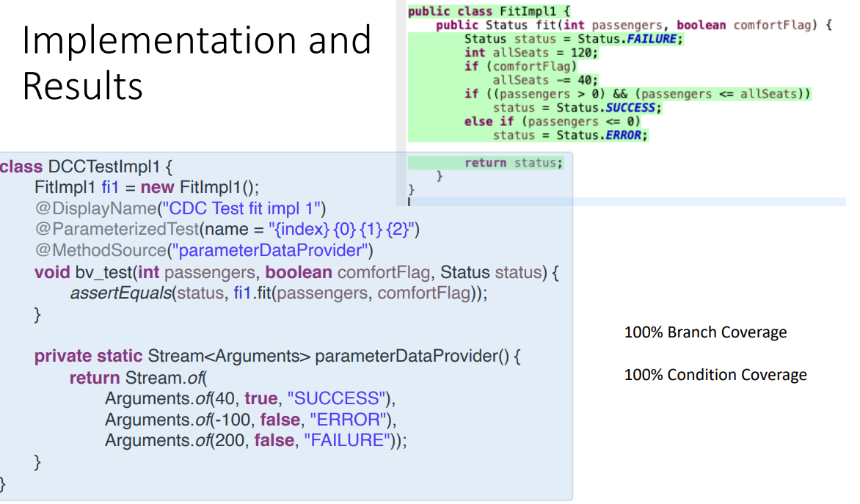Image resolution: width=860 pixels, height=504 pixels.
Task: Select the "100% Branch Coverage" text
Action: (704, 332)
